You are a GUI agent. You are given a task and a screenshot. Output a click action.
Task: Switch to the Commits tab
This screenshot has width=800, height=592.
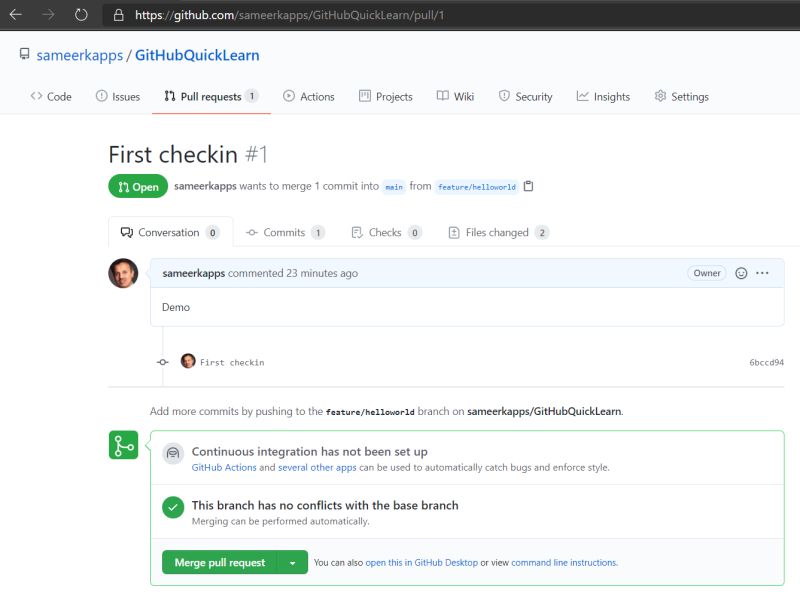pos(286,232)
